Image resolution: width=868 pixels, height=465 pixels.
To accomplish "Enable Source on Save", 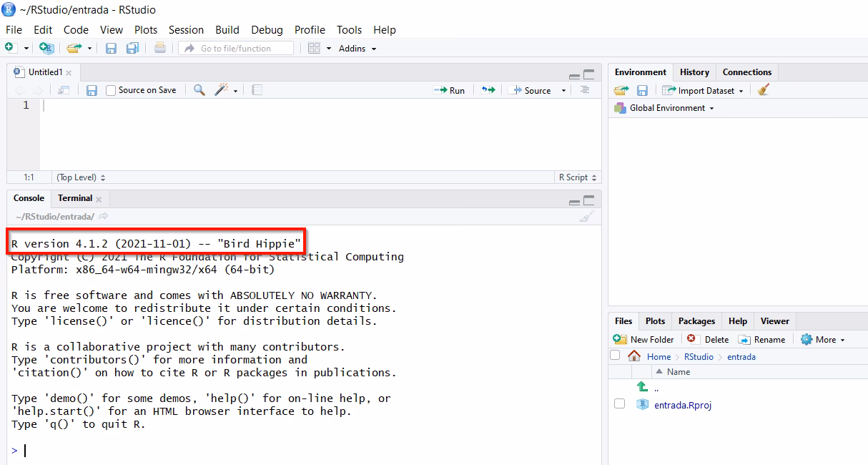I will click(x=109, y=90).
